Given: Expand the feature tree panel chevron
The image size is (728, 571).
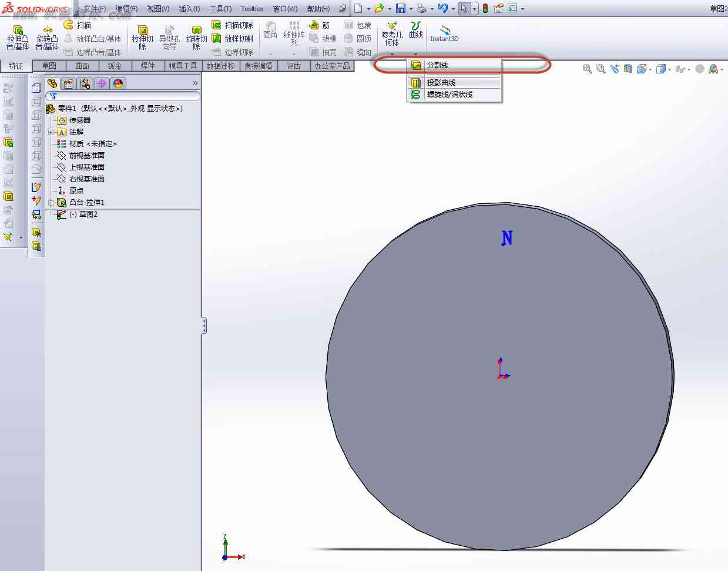Looking at the screenshot, I should coord(195,83).
